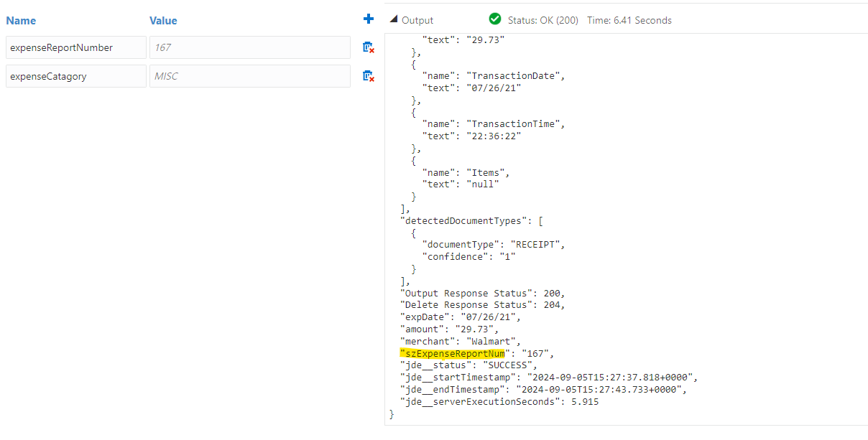The image size is (868, 440).
Task: Click the Time: 6.41 Seconds text
Action: 629,20
